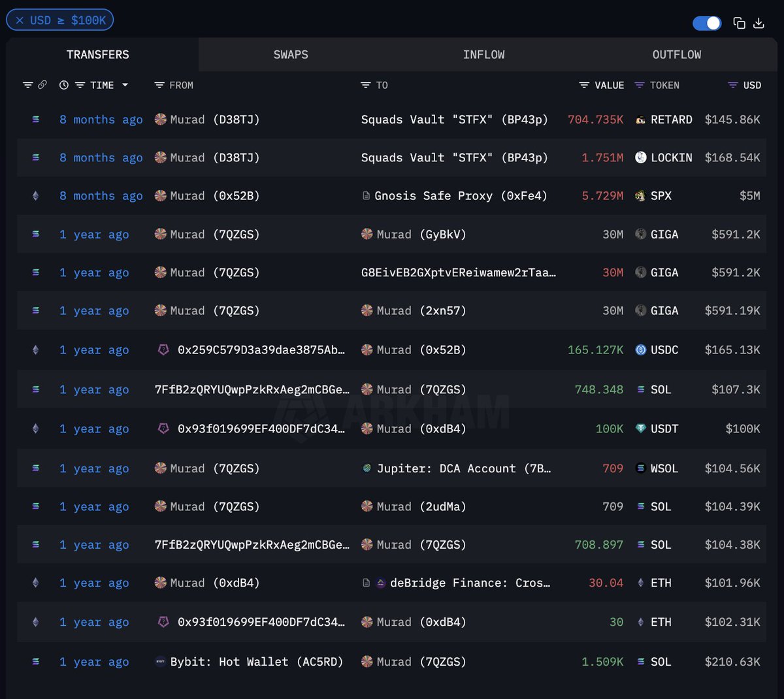Click the Ethereum chain icon in the USDC row

pos(36,349)
